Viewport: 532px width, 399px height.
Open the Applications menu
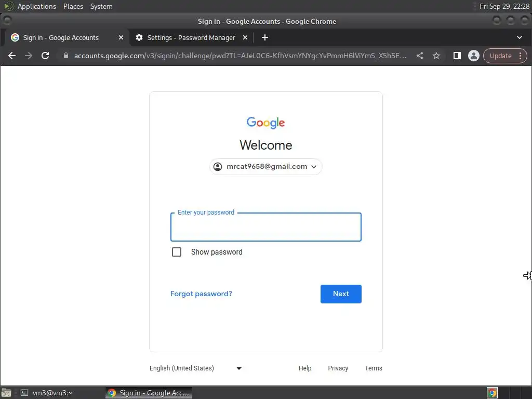click(37, 6)
